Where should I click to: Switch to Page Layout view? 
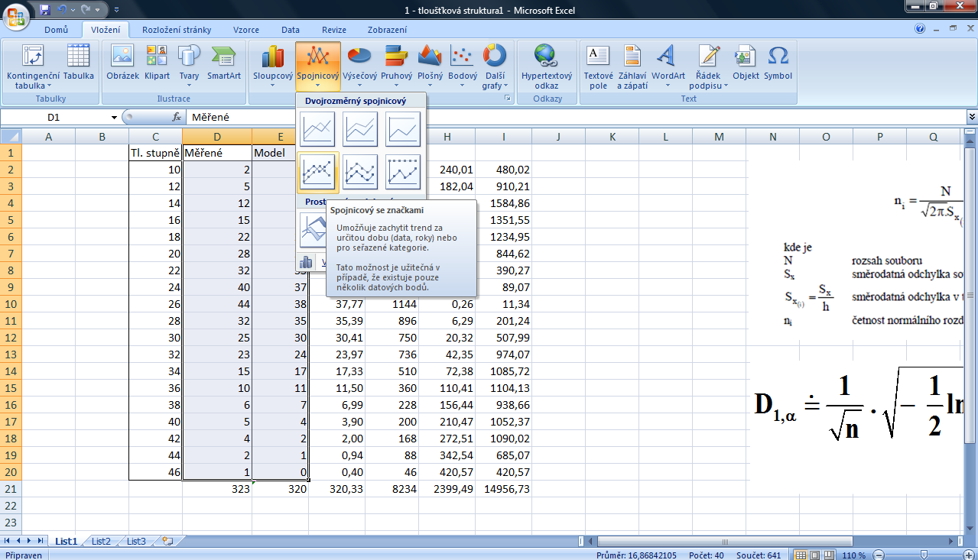pos(816,555)
